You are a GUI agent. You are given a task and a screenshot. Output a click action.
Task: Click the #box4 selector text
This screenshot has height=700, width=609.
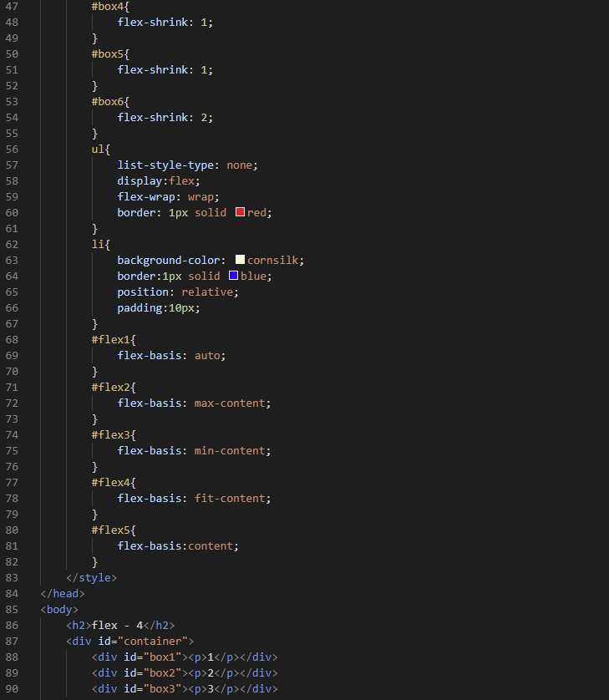pos(108,6)
